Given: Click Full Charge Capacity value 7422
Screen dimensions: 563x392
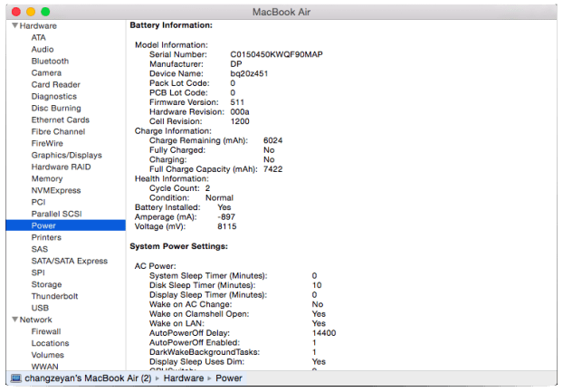Looking at the screenshot, I should pyautogui.click(x=272, y=169).
